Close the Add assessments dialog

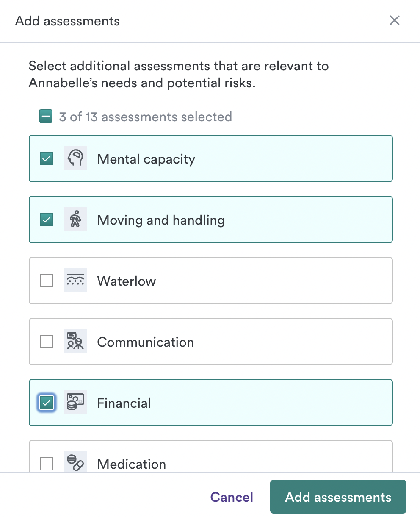(x=395, y=20)
